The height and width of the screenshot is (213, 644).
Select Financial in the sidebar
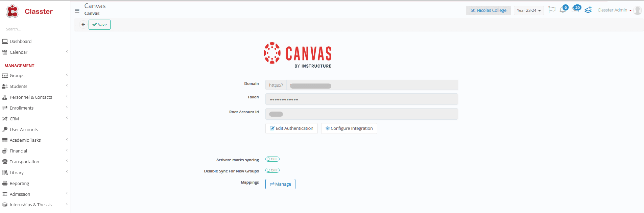(18, 151)
